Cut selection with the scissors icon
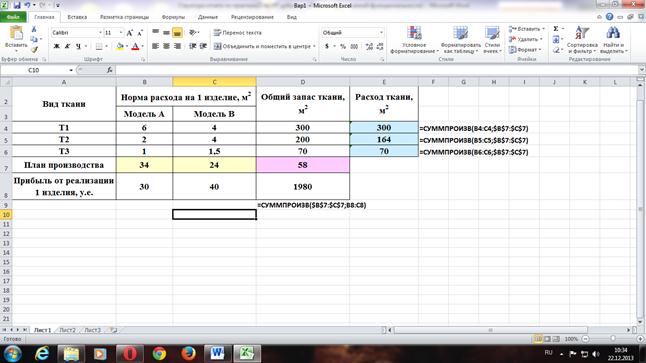This screenshot has height=363, width=646. tap(34, 29)
